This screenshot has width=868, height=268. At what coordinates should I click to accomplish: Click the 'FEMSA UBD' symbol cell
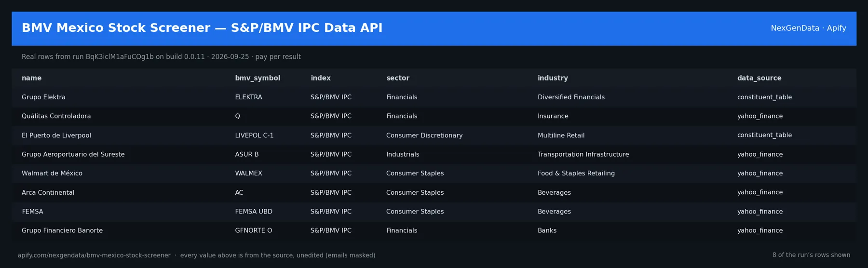[x=253, y=212]
